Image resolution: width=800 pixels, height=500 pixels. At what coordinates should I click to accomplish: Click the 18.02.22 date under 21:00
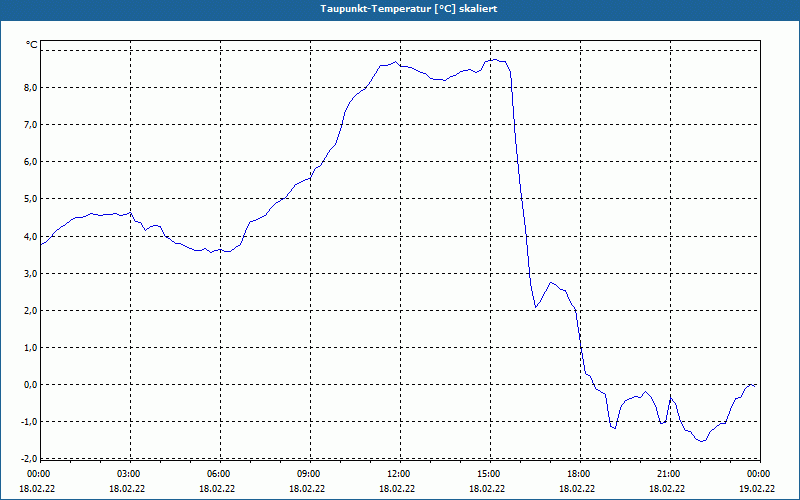667,488
